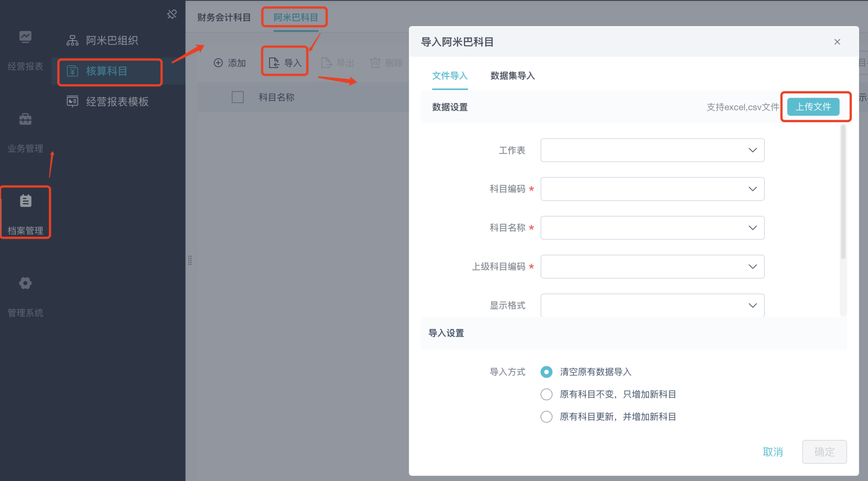Click the 经营报表 chart icon in sidebar
Image resolution: width=868 pixels, height=481 pixels.
tap(25, 37)
